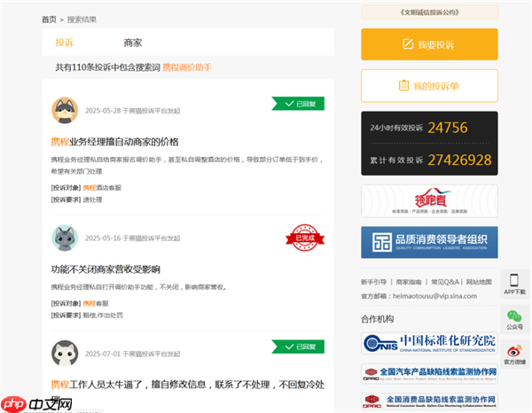Open the APP下载 sidebar icon

(515, 283)
